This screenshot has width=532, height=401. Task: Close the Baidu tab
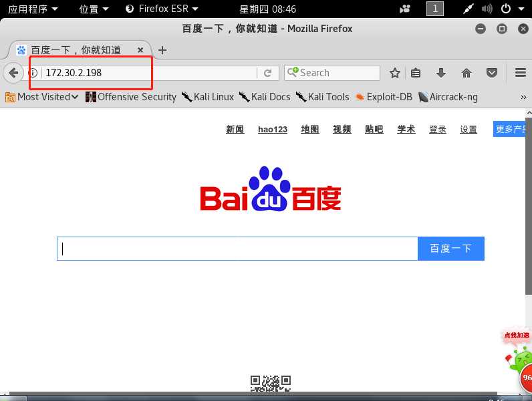[x=140, y=50]
